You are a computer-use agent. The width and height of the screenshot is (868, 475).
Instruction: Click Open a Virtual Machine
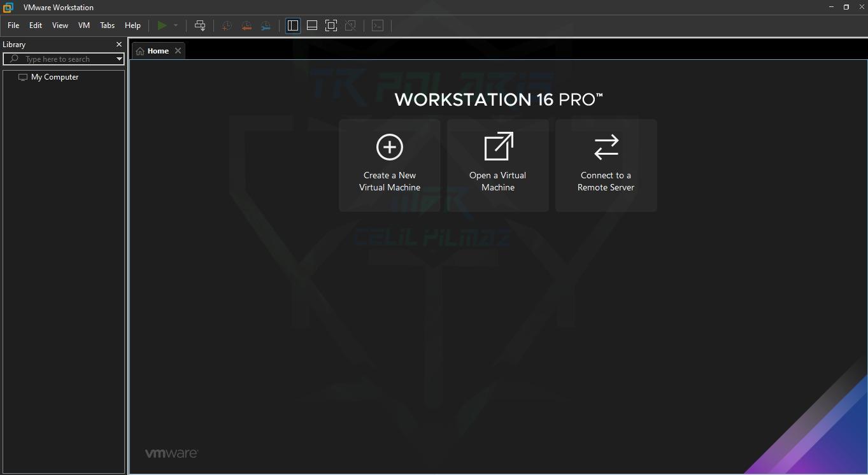tap(498, 166)
